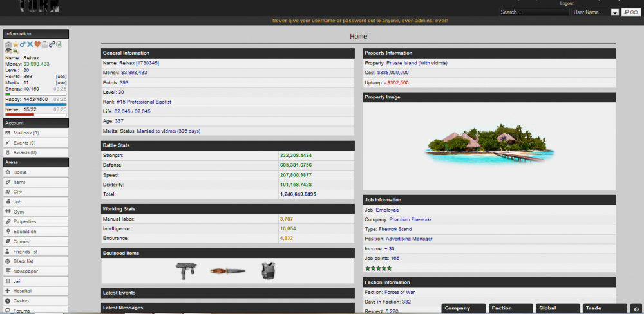Click the Logout link
This screenshot has height=314, width=644.
pos(566,3)
